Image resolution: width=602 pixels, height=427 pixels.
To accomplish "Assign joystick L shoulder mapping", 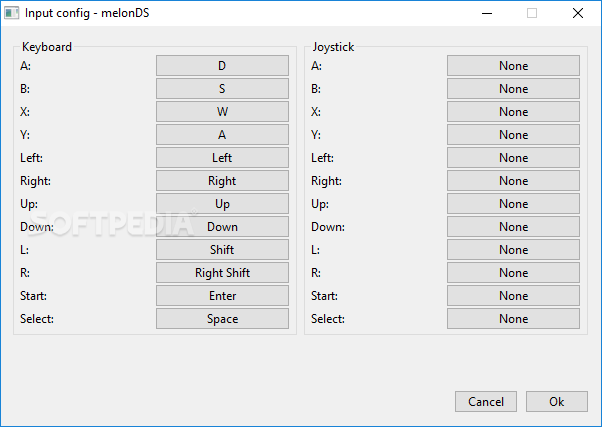I will point(513,250).
